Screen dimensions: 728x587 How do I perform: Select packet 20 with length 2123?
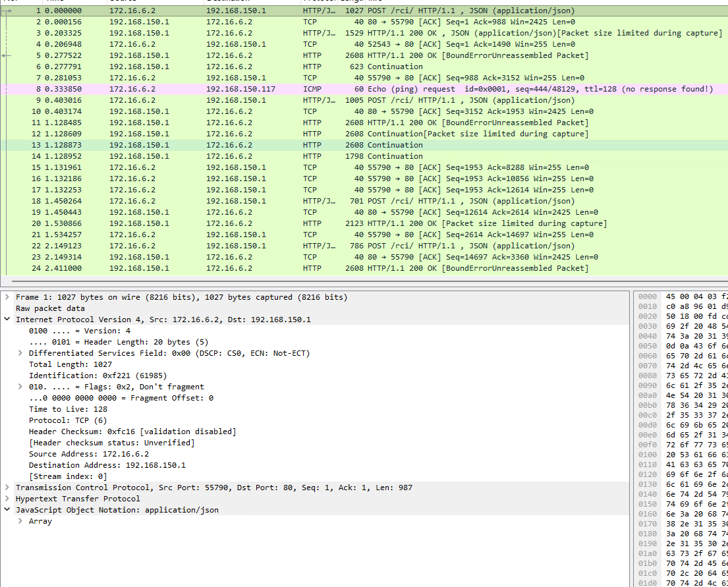pyautogui.click(x=329, y=223)
